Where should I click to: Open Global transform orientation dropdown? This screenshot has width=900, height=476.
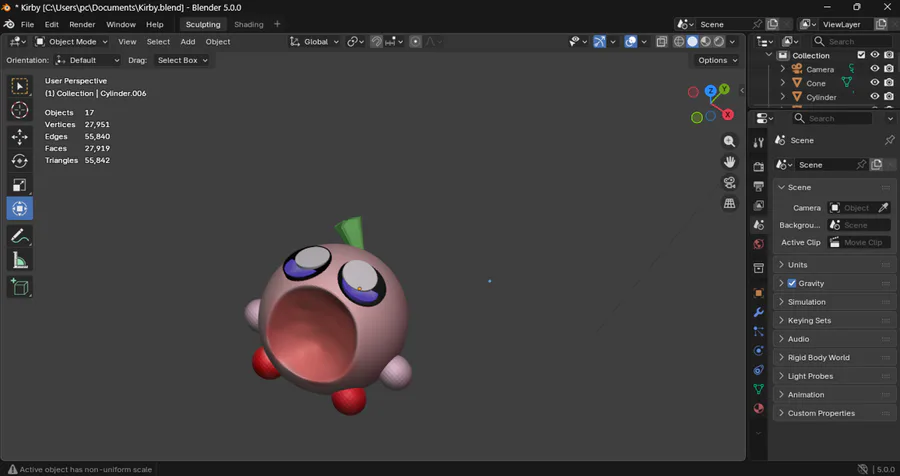click(315, 41)
